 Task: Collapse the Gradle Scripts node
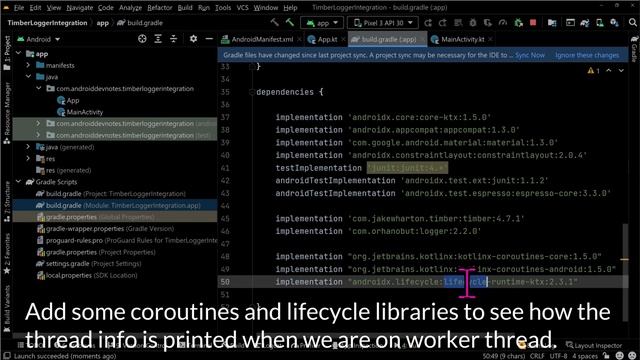tap(18, 182)
